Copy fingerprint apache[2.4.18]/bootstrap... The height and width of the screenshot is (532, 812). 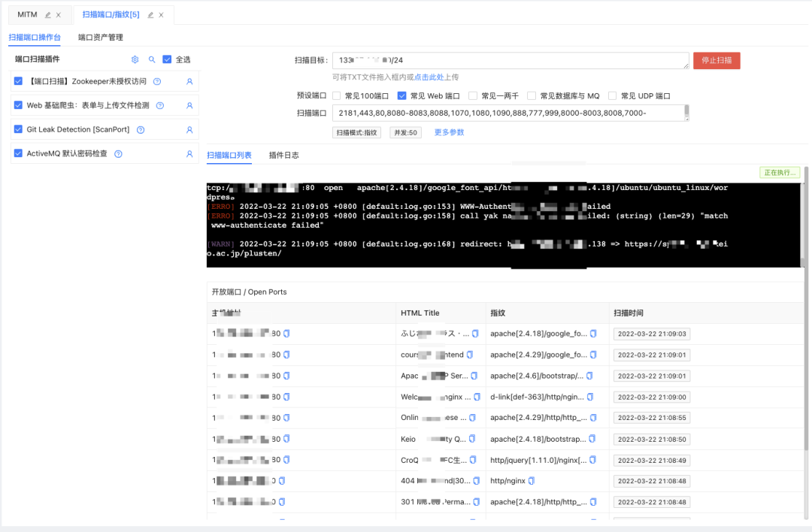[592, 439]
